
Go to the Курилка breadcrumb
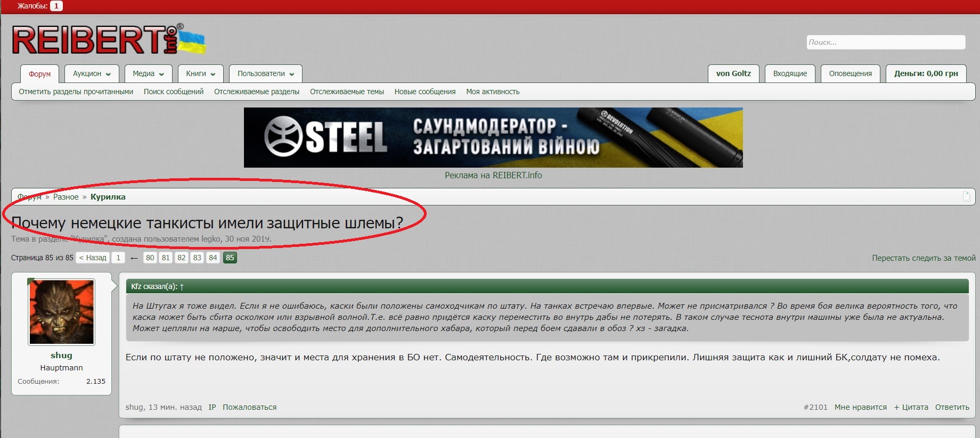[x=108, y=197]
